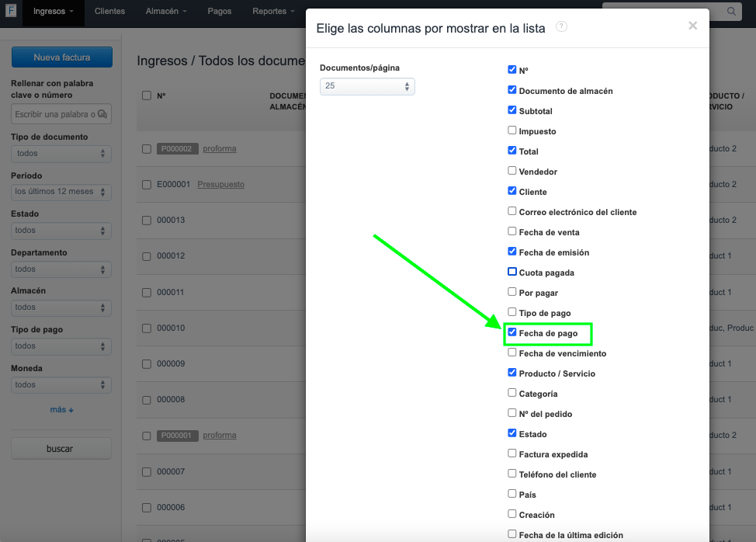The width and height of the screenshot is (756, 542).
Task: Click the magnifier icon in top search bar
Action: click(x=731, y=12)
